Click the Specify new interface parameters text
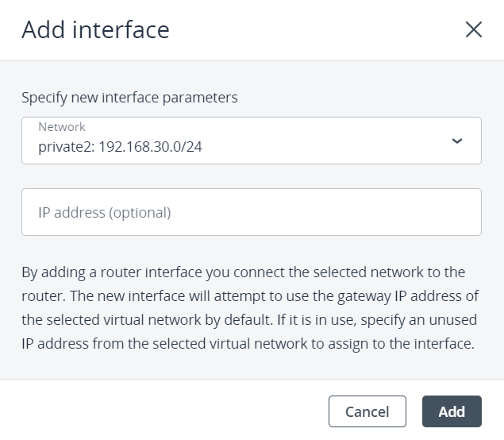 [129, 98]
